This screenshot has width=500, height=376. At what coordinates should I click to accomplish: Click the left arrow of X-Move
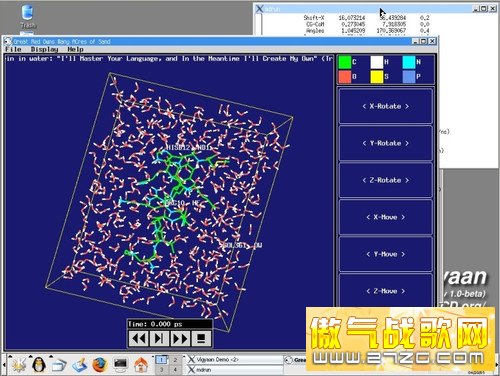368,217
